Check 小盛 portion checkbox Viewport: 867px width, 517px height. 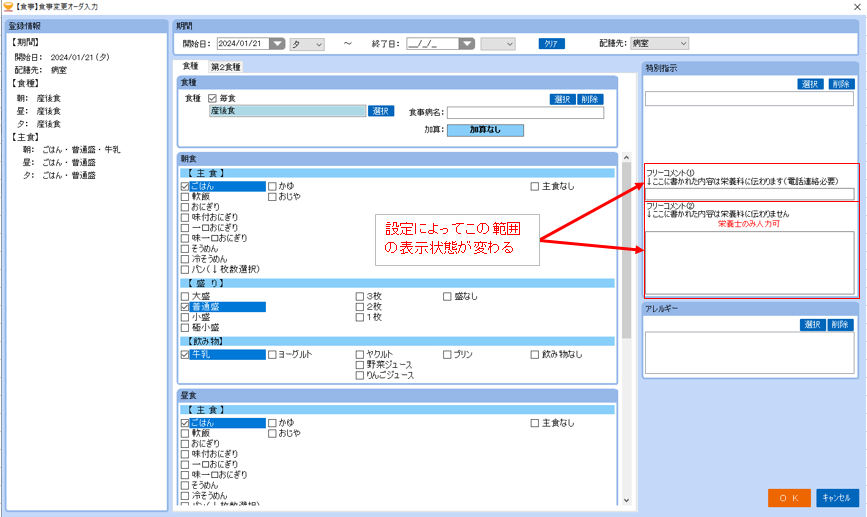tap(185, 317)
